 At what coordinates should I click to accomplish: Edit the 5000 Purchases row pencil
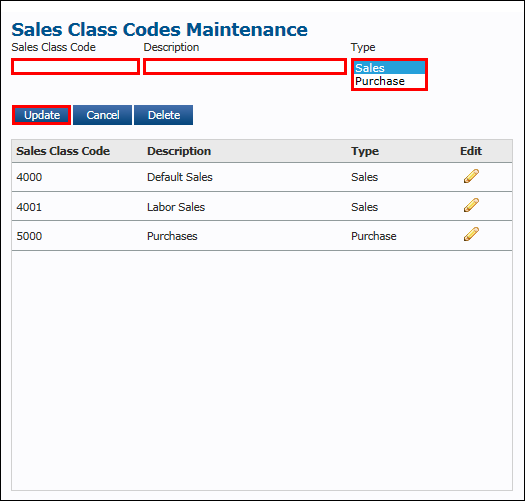click(471, 234)
